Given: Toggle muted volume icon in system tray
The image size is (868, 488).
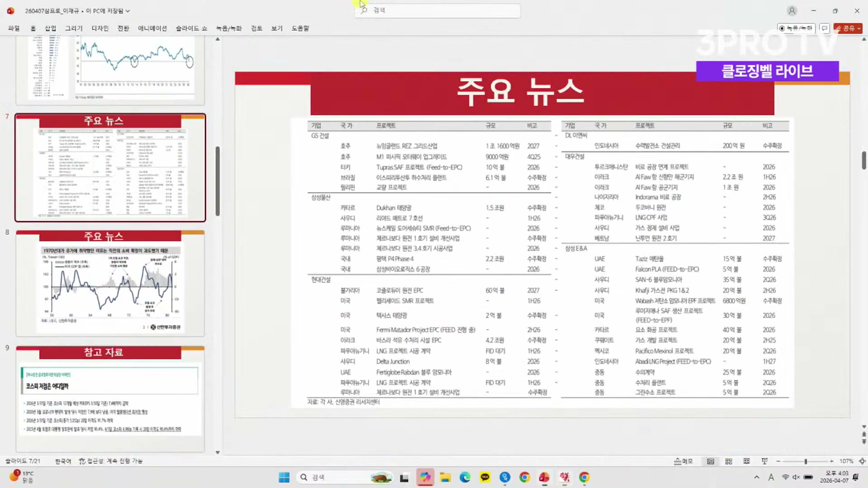Looking at the screenshot, I should [796, 477].
